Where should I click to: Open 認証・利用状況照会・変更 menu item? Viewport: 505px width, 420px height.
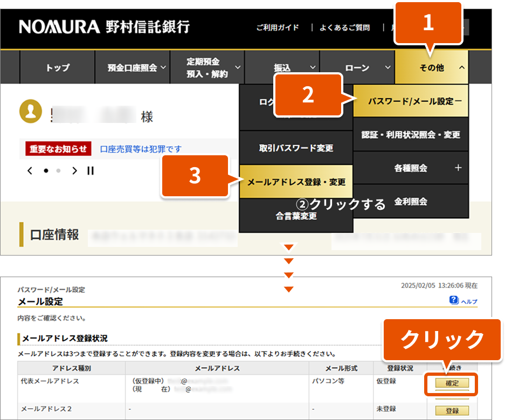[x=411, y=135]
